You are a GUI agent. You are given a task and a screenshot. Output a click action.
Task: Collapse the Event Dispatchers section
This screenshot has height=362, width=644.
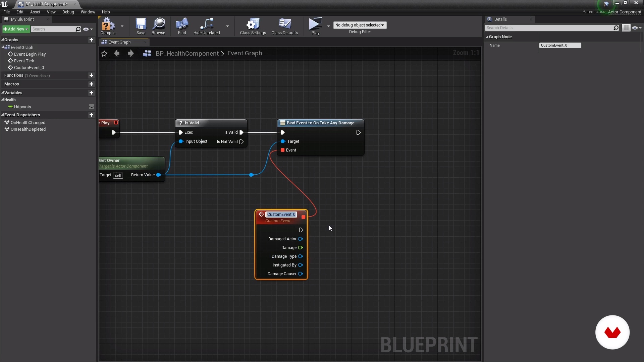(3, 115)
